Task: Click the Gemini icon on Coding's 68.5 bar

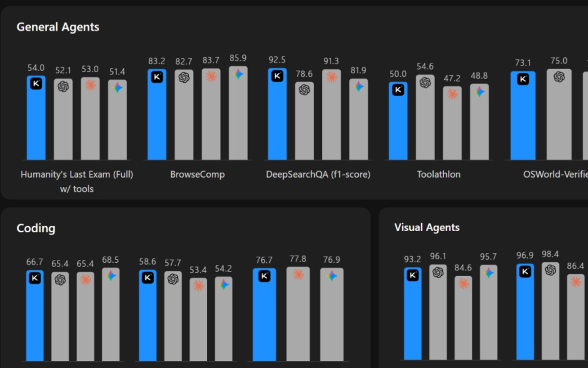Action: click(111, 276)
